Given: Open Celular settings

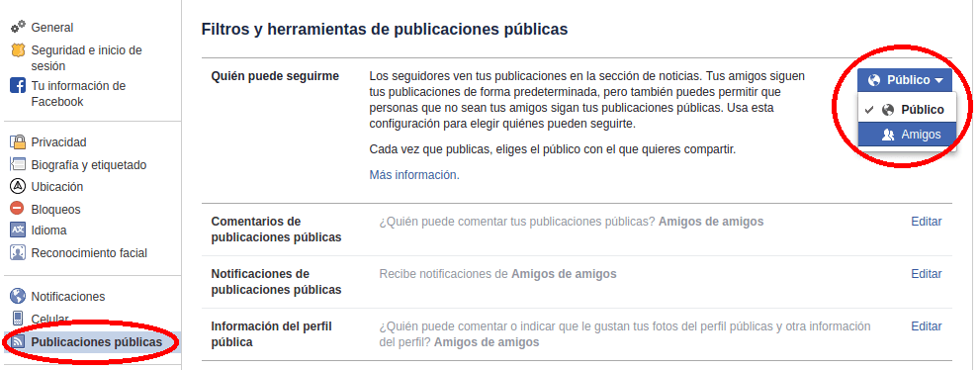Looking at the screenshot, I should [50, 320].
